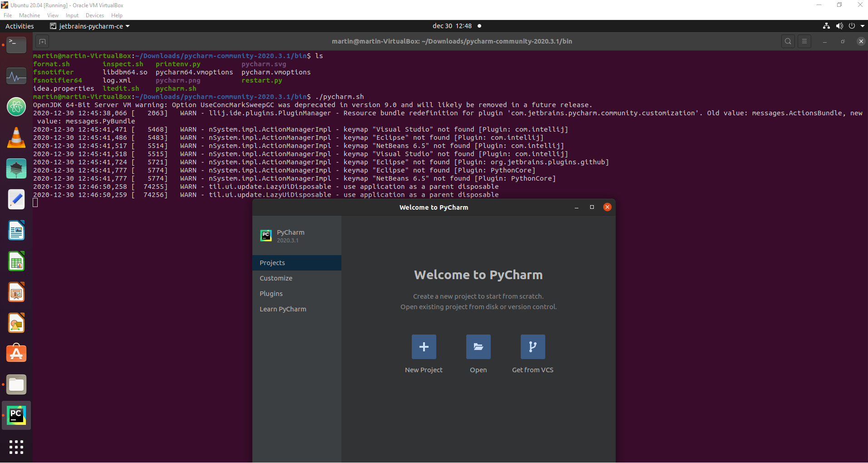Expand the system status menu arrow

(x=863, y=26)
